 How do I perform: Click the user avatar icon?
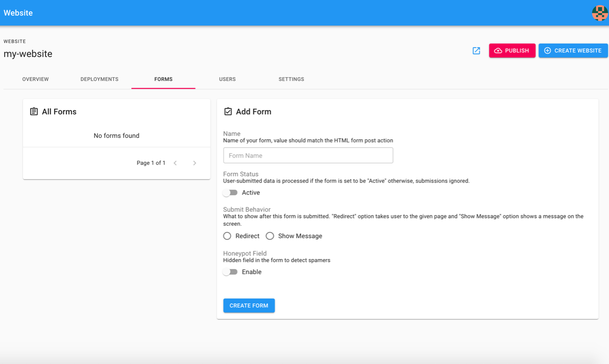[599, 13]
